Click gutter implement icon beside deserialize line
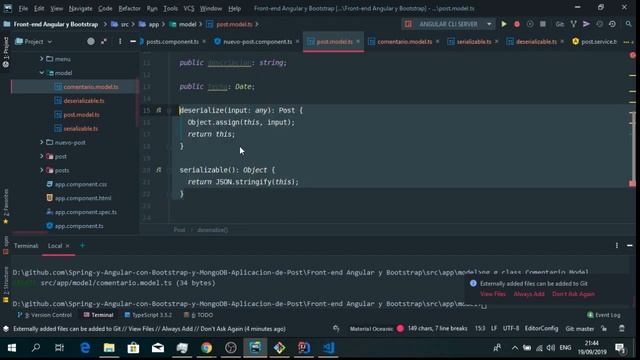This screenshot has width=640, height=360. point(159,110)
